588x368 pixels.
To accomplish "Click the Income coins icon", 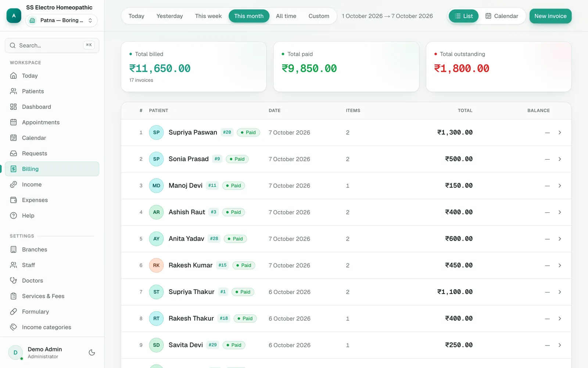I will click(x=14, y=184).
